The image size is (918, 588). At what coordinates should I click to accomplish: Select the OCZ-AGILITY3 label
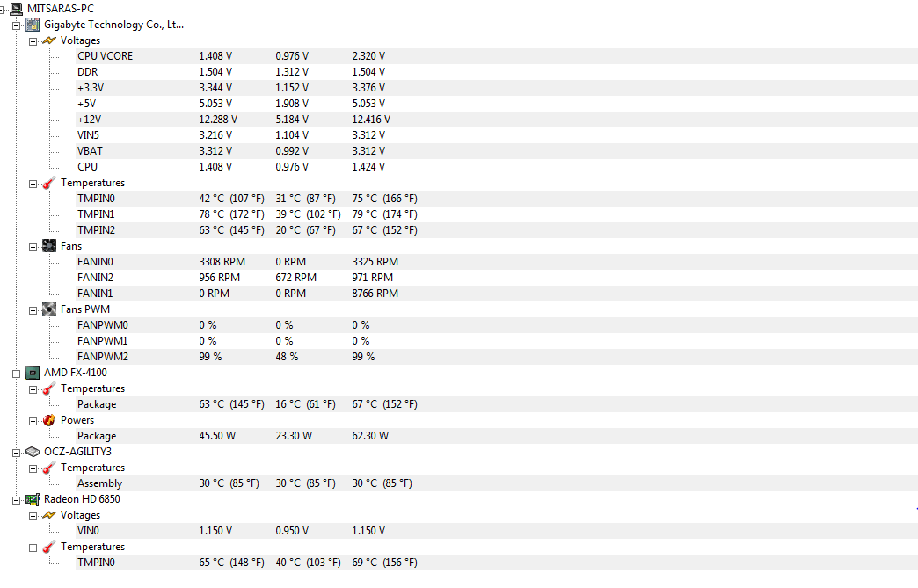click(x=78, y=452)
